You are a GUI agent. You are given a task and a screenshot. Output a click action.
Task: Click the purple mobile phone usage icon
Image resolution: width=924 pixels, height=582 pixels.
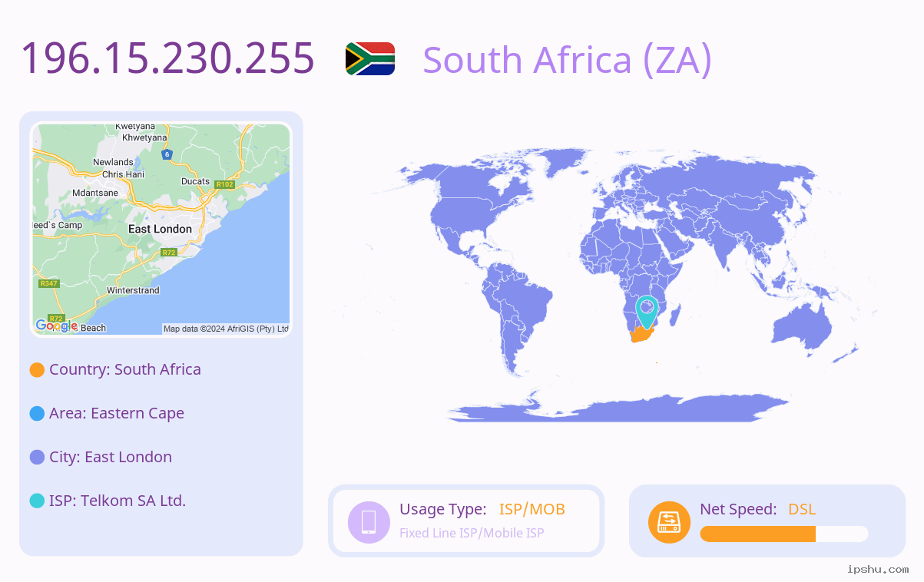369,521
